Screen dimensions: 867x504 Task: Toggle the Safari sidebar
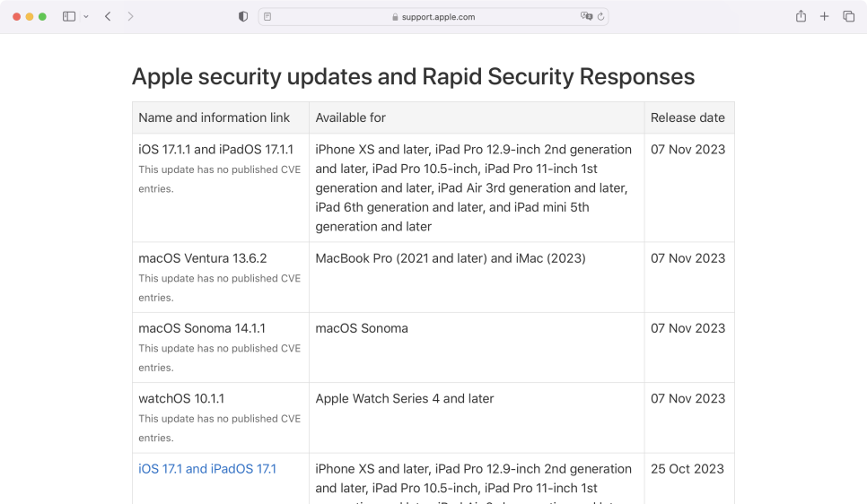[x=69, y=16]
